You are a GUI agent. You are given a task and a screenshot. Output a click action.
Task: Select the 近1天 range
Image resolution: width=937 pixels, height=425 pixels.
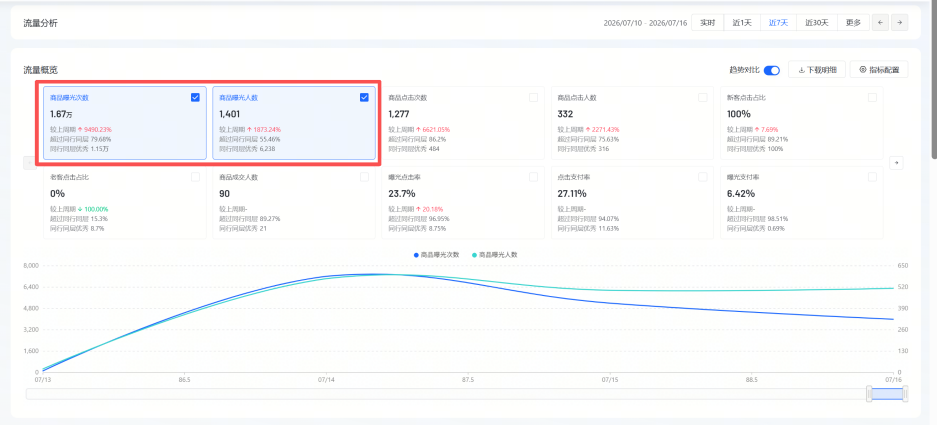click(x=742, y=23)
